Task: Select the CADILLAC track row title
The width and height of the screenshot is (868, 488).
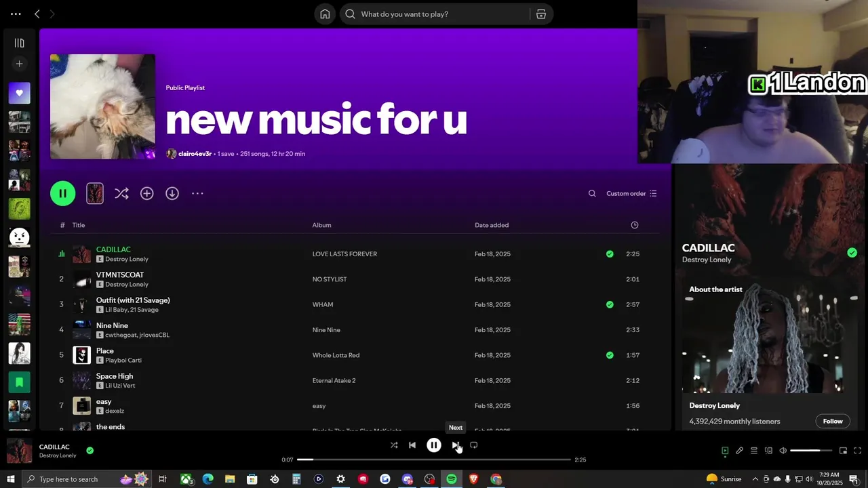Action: click(x=113, y=249)
